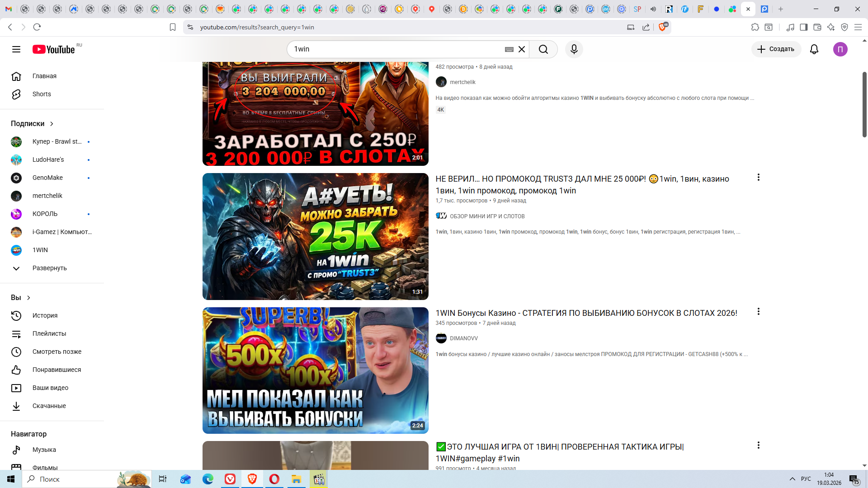Start voice search with the microphone icon
Image resolution: width=868 pixels, height=488 pixels.
click(574, 49)
